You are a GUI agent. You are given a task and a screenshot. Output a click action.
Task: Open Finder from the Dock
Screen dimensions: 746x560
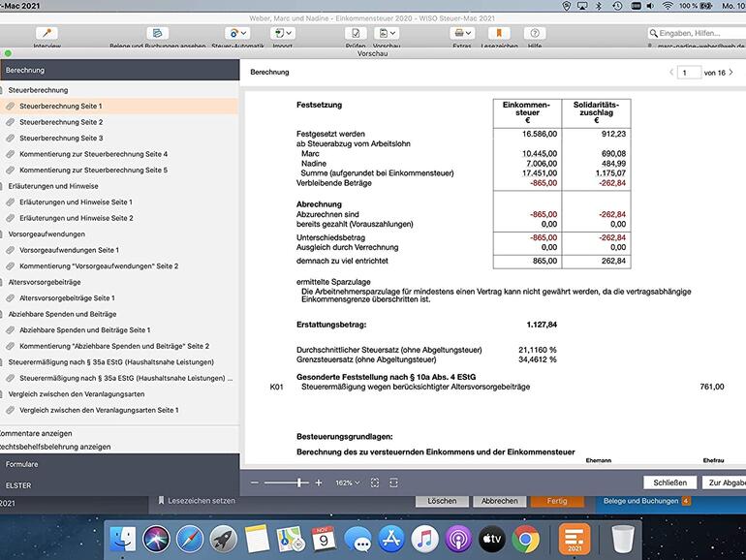[123, 539]
